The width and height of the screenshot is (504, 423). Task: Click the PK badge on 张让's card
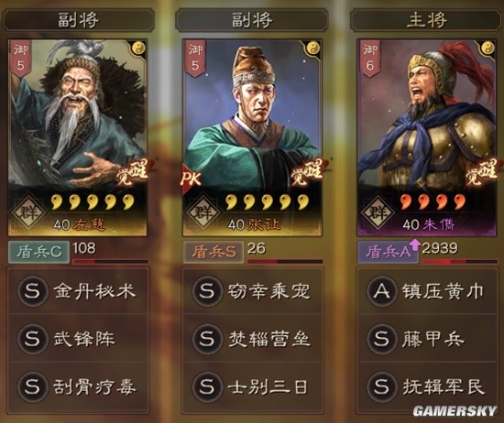pos(191,179)
